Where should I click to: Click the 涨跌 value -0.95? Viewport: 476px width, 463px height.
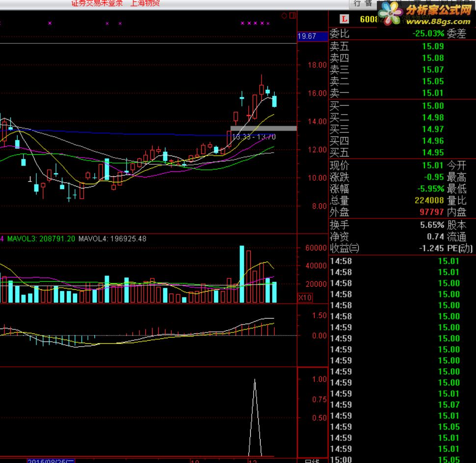coord(434,177)
